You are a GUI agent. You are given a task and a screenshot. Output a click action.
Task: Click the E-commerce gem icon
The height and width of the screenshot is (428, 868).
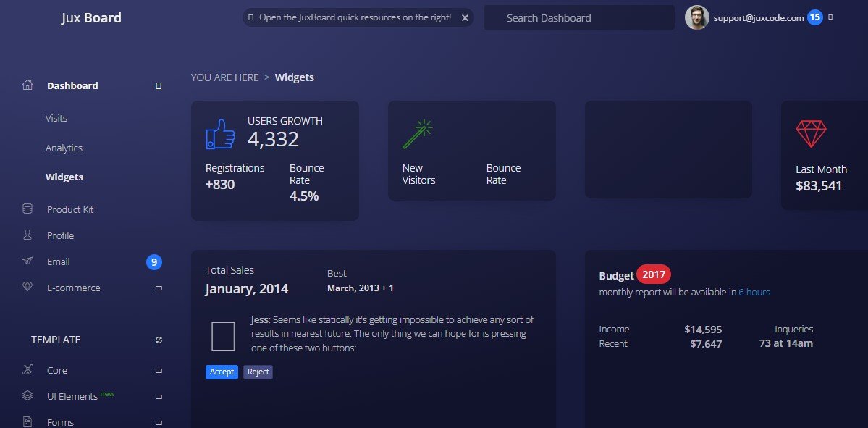point(28,288)
